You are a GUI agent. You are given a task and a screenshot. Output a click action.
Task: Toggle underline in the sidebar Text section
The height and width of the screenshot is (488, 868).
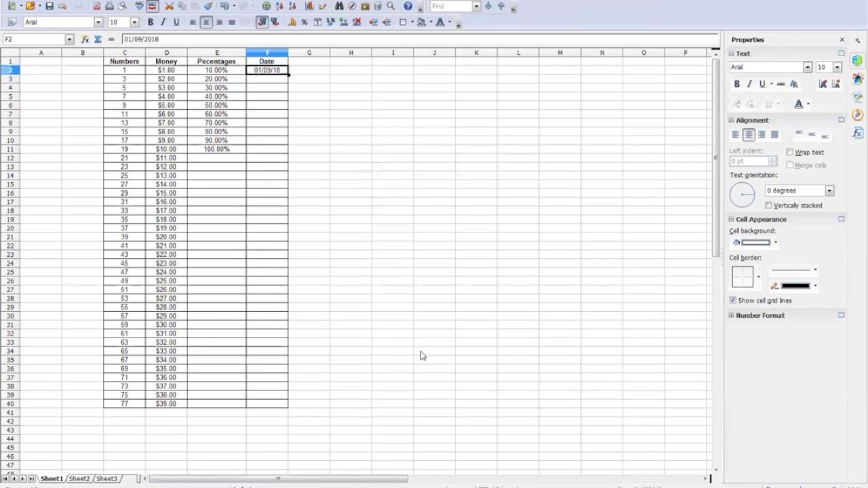(762, 84)
